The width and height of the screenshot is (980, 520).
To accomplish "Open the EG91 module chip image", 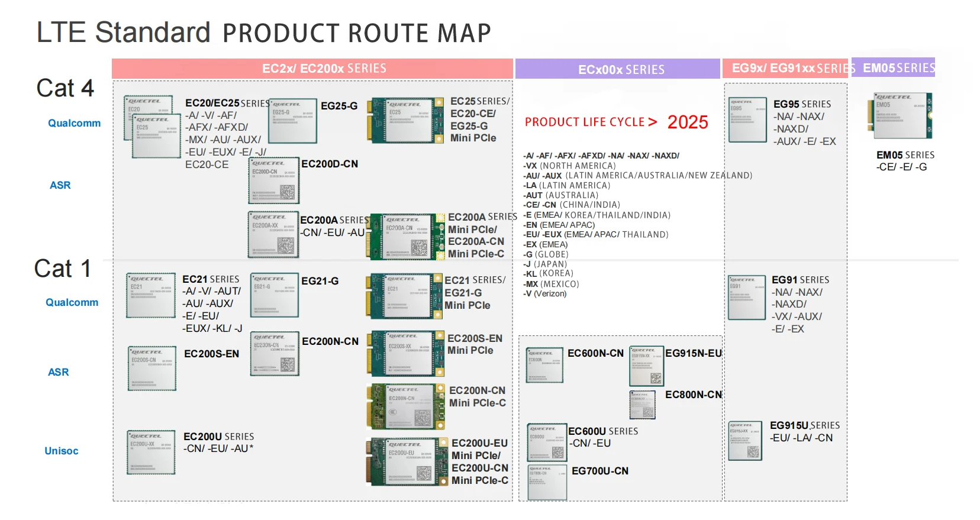I will pyautogui.click(x=746, y=298).
